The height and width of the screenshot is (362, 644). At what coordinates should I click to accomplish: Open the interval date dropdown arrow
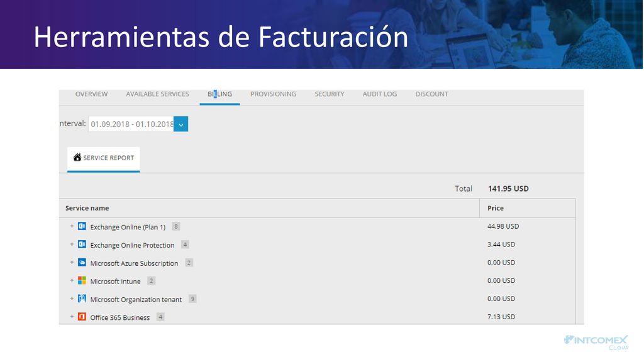(180, 124)
